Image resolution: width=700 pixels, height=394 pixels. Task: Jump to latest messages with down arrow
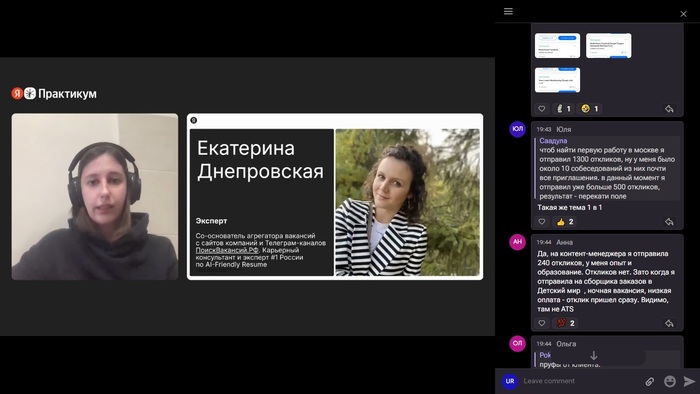click(x=594, y=356)
